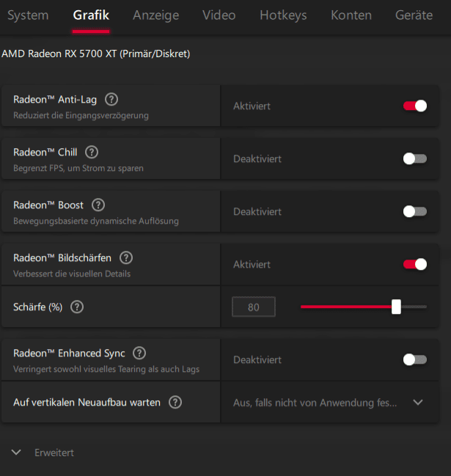
Task: Click 'Bewegungsbasierte dynamische Auflösung' text
Action: (x=96, y=221)
